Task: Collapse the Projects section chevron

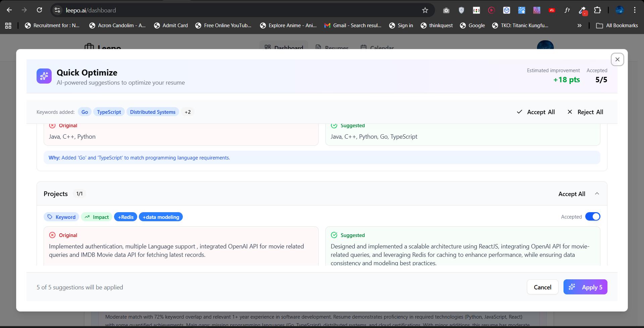Action: pos(597,193)
